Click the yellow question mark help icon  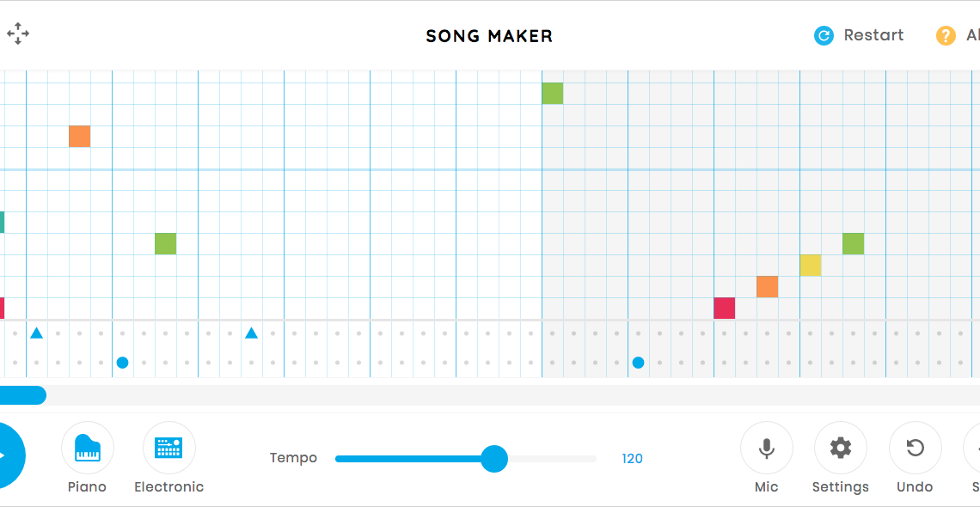click(x=946, y=35)
